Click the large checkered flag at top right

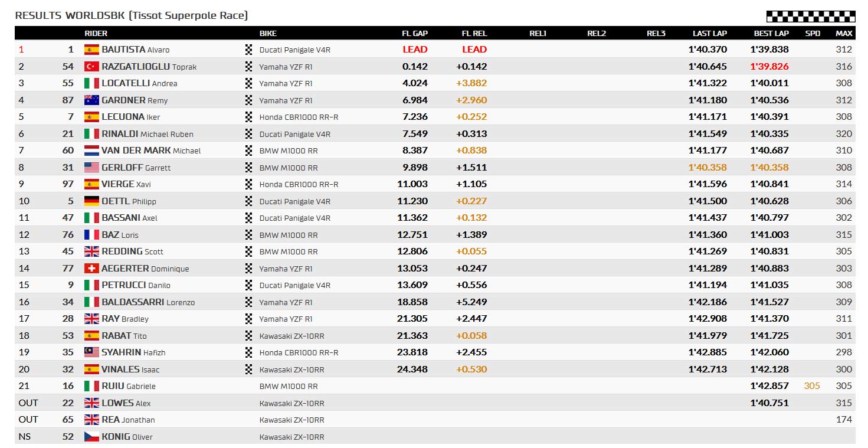coord(810,17)
